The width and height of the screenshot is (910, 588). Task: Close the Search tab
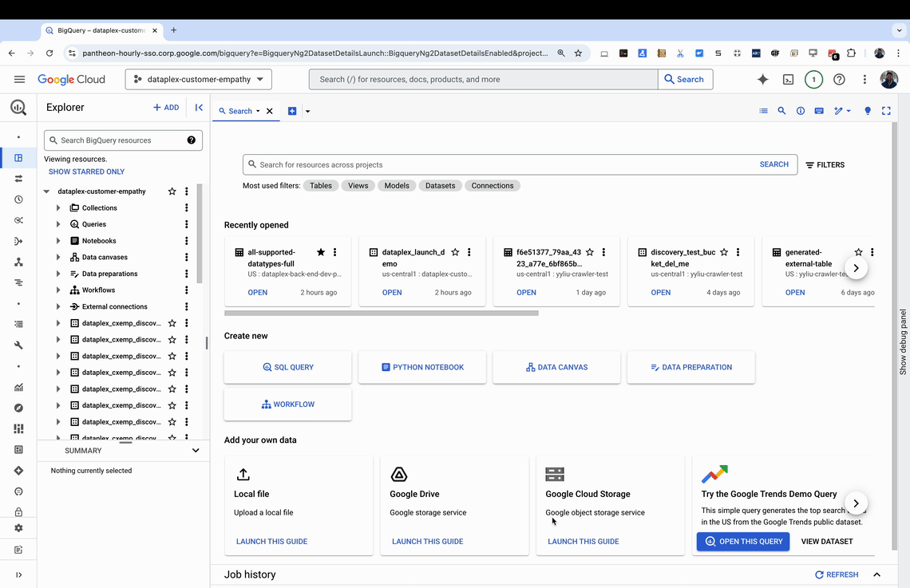(x=270, y=111)
